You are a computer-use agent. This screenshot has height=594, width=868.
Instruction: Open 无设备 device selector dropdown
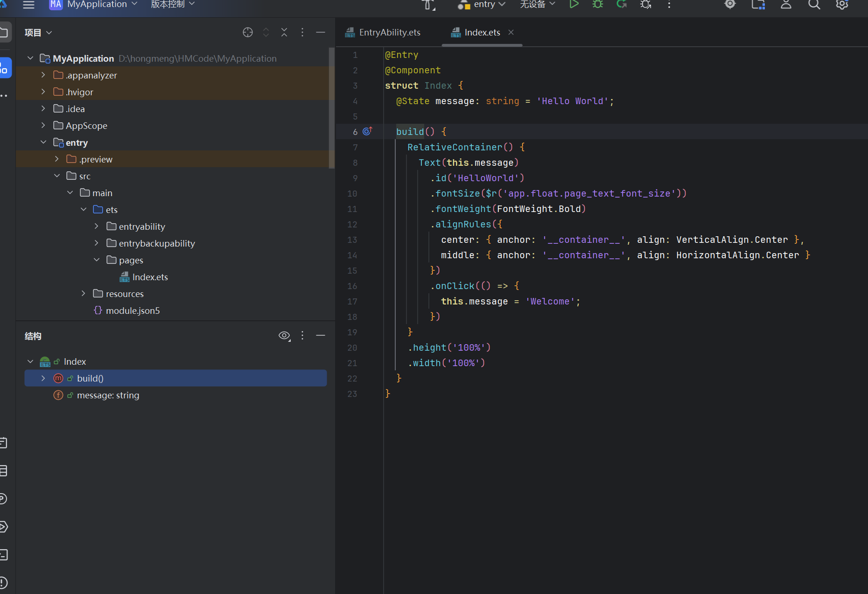click(x=538, y=5)
